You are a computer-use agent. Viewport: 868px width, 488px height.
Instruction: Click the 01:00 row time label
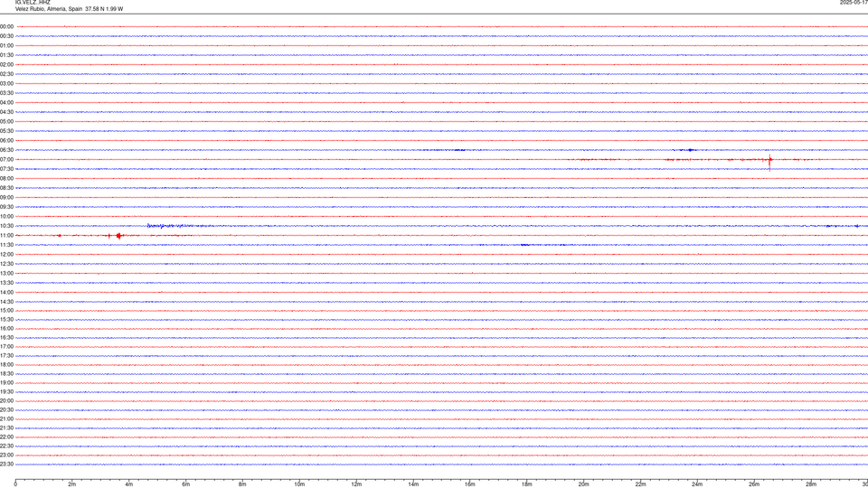[7, 45]
